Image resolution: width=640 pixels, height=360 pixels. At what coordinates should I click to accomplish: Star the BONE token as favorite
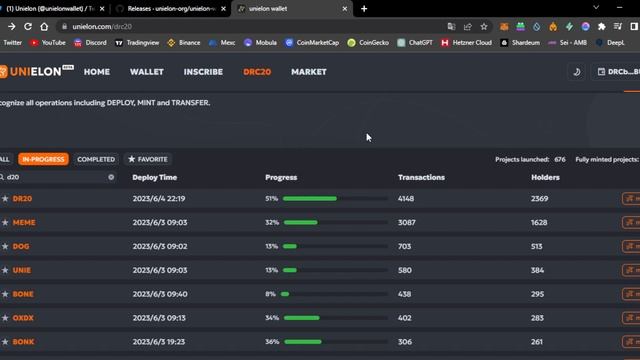pyautogui.click(x=5, y=294)
